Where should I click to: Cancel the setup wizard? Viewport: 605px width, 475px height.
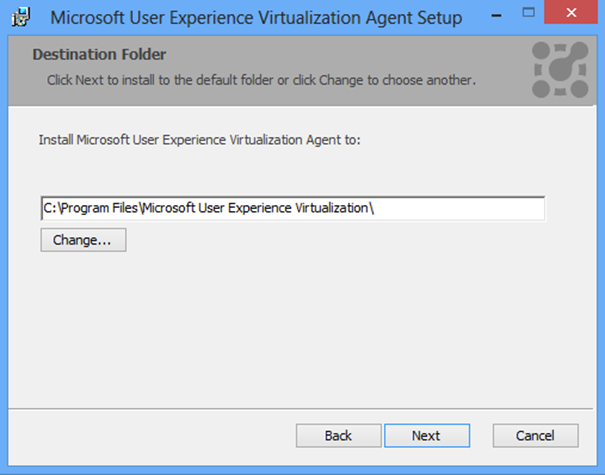[536, 436]
